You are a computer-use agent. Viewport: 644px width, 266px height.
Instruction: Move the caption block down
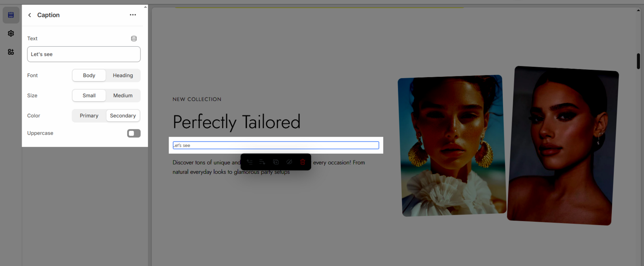pos(262,162)
